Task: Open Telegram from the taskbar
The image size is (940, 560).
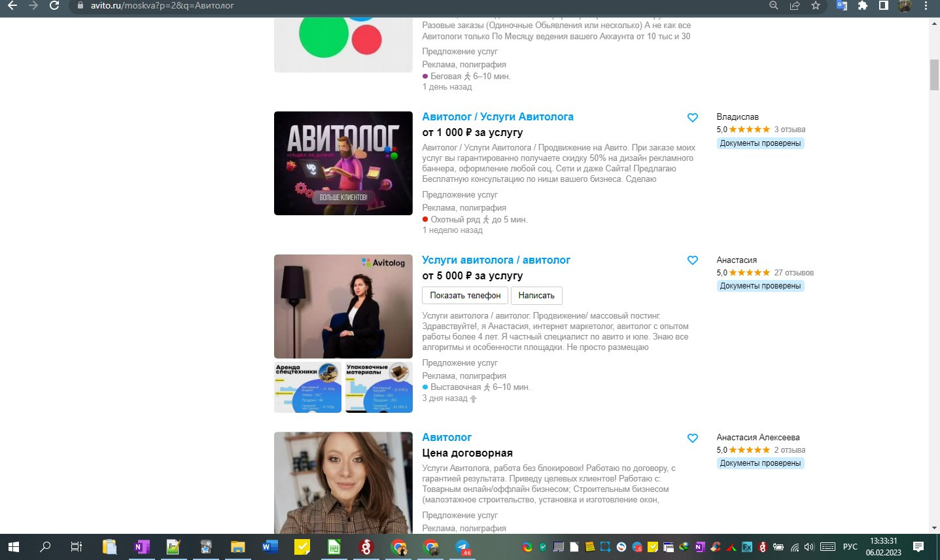Action: pos(462,547)
